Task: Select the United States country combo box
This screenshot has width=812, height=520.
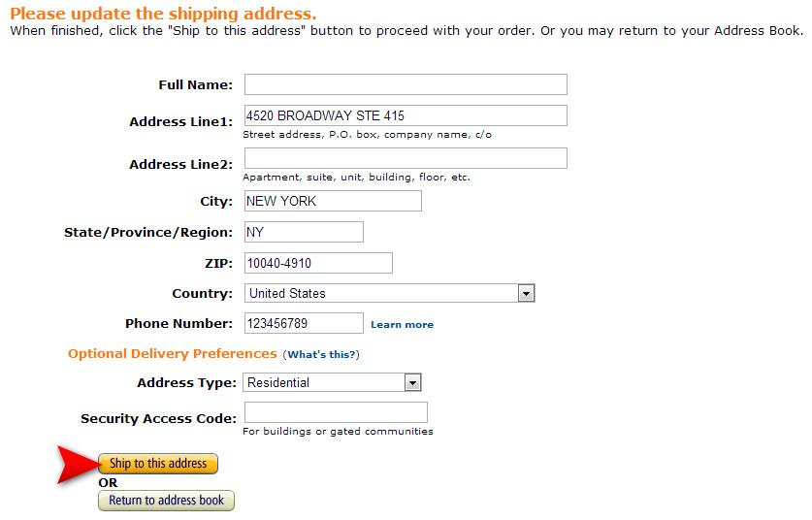Action: click(x=389, y=293)
